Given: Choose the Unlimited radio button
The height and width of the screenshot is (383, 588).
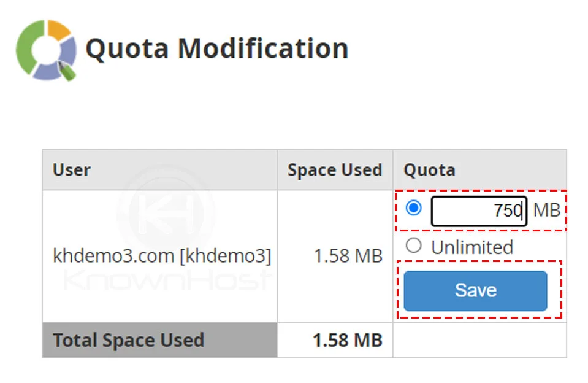Looking at the screenshot, I should pyautogui.click(x=414, y=246).
